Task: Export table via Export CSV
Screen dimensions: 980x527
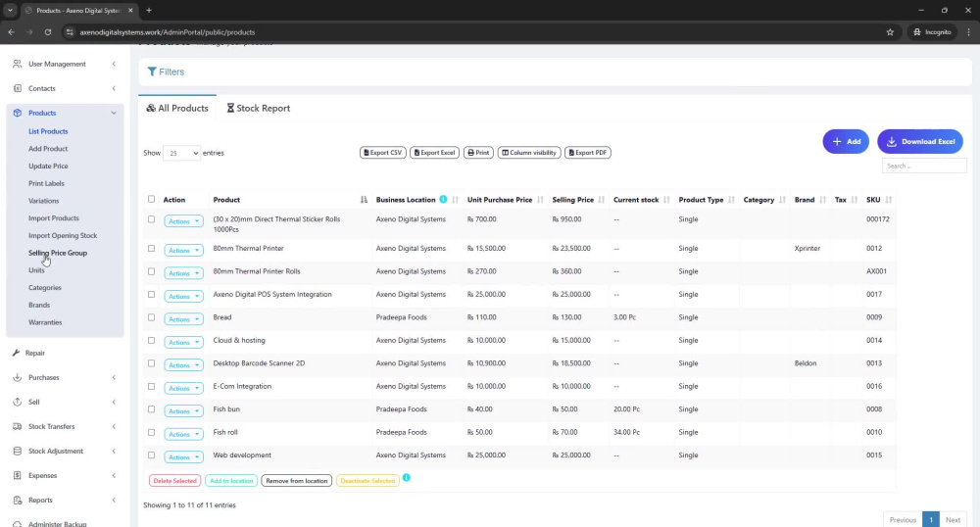Action: (x=383, y=153)
